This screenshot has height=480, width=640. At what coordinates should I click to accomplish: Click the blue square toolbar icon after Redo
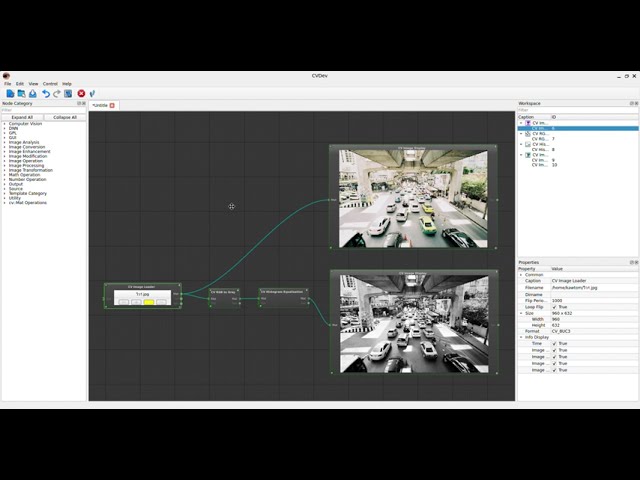[x=68, y=93]
